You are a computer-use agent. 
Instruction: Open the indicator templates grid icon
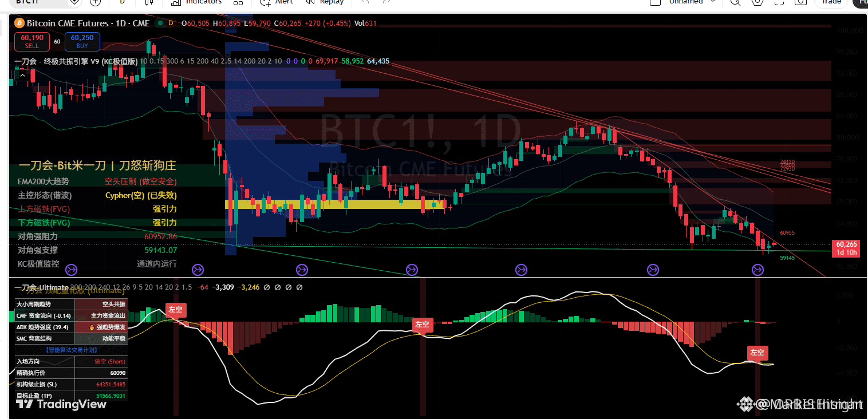(x=238, y=2)
